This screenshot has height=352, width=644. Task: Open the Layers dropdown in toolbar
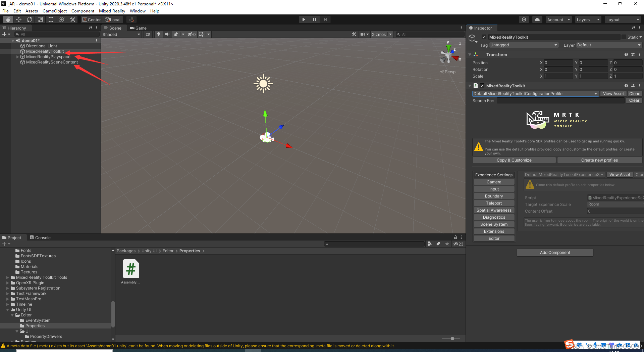pyautogui.click(x=588, y=19)
